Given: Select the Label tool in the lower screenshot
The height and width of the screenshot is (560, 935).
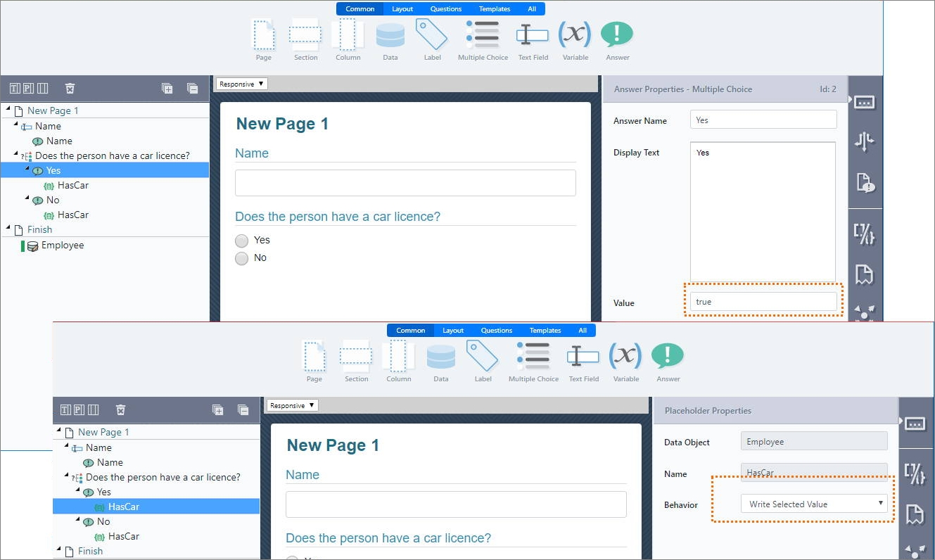Looking at the screenshot, I should pyautogui.click(x=483, y=361).
